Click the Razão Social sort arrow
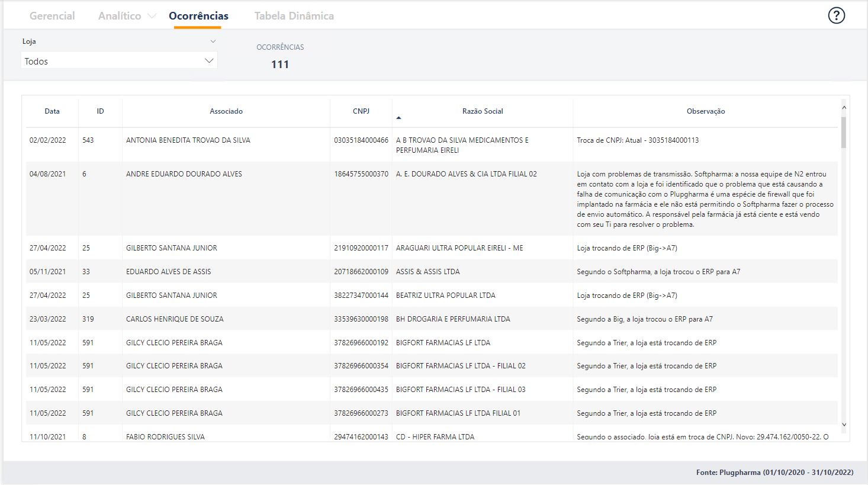The image size is (868, 485). click(398, 118)
